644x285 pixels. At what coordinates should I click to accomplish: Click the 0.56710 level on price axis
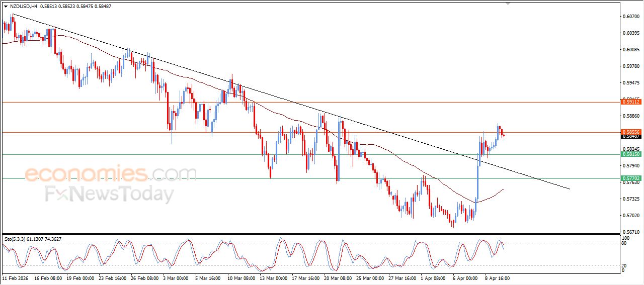click(631, 232)
